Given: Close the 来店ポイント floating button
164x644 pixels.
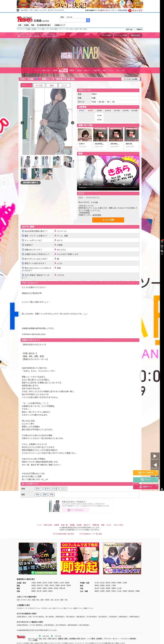Looking at the screenshot, I should tap(157, 486).
